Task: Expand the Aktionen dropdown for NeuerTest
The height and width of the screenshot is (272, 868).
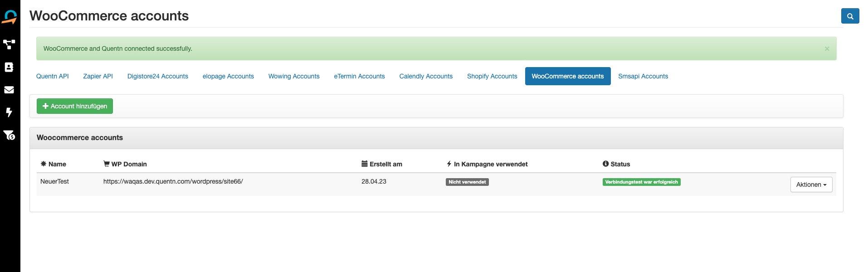Action: point(811,185)
